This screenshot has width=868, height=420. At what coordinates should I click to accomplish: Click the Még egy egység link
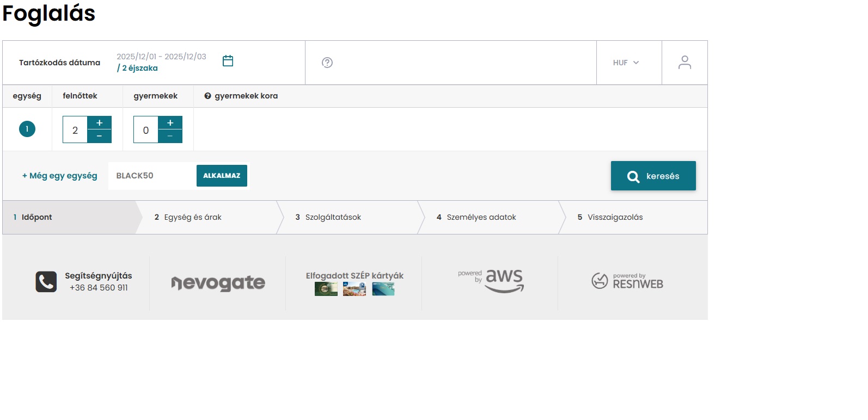(60, 176)
